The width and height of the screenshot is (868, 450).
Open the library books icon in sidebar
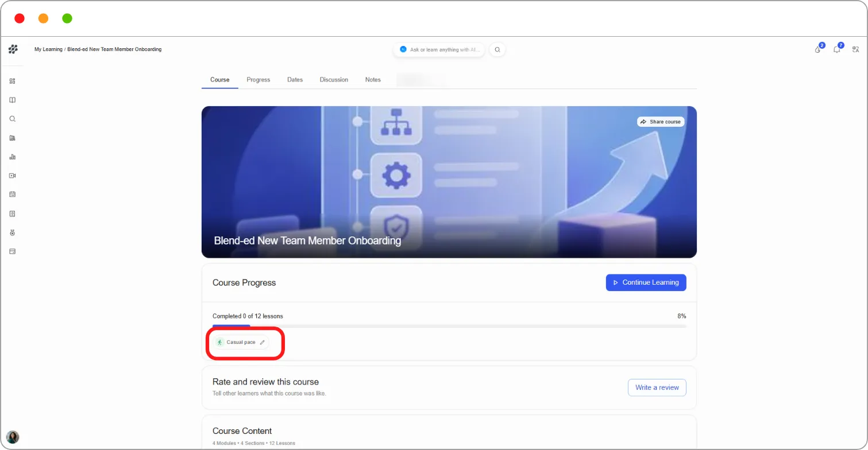pos(13,138)
